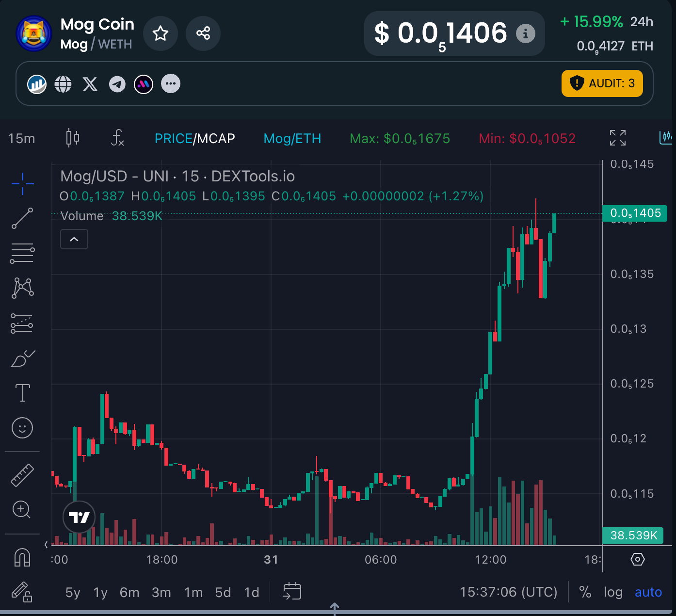Toggle log scale on the chart
Image resolution: width=676 pixels, height=616 pixels.
click(613, 592)
